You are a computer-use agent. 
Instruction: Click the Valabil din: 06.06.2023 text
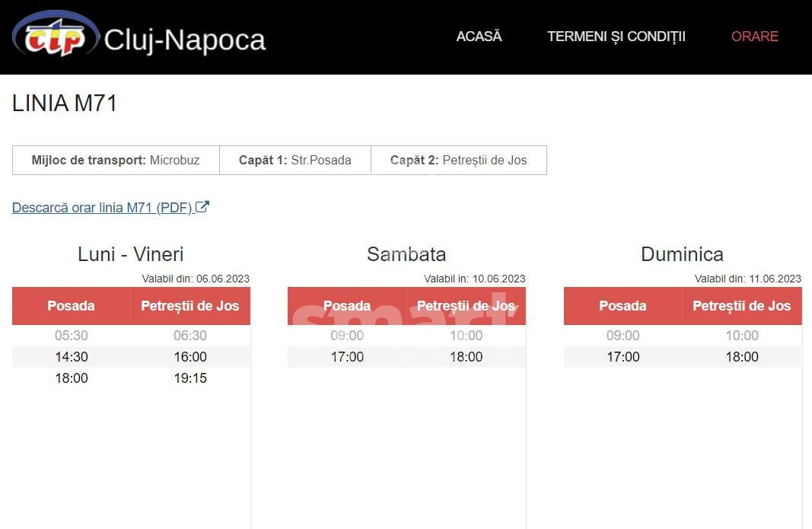195,279
